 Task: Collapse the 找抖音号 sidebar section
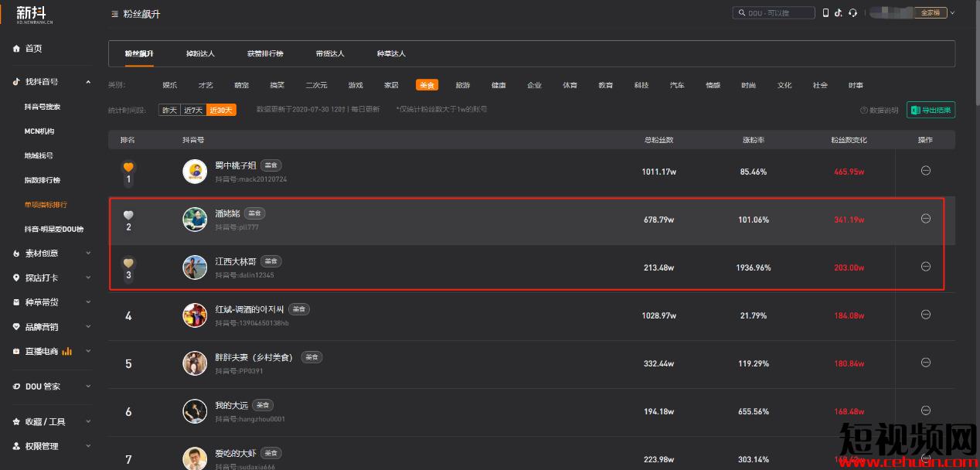(88, 82)
